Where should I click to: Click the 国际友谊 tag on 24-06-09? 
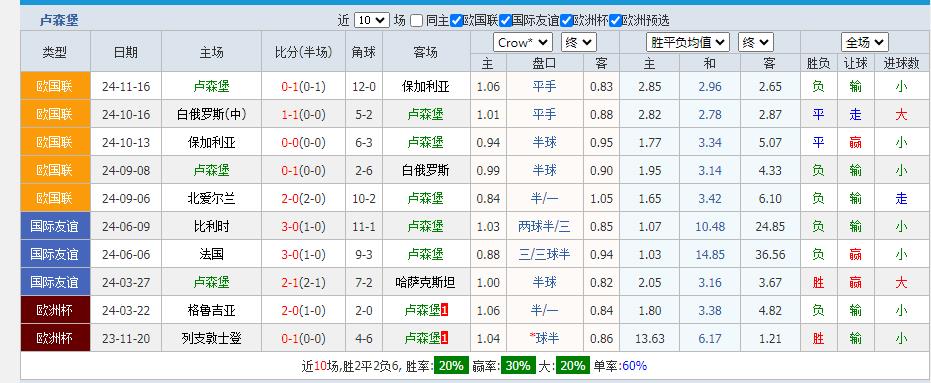55,227
